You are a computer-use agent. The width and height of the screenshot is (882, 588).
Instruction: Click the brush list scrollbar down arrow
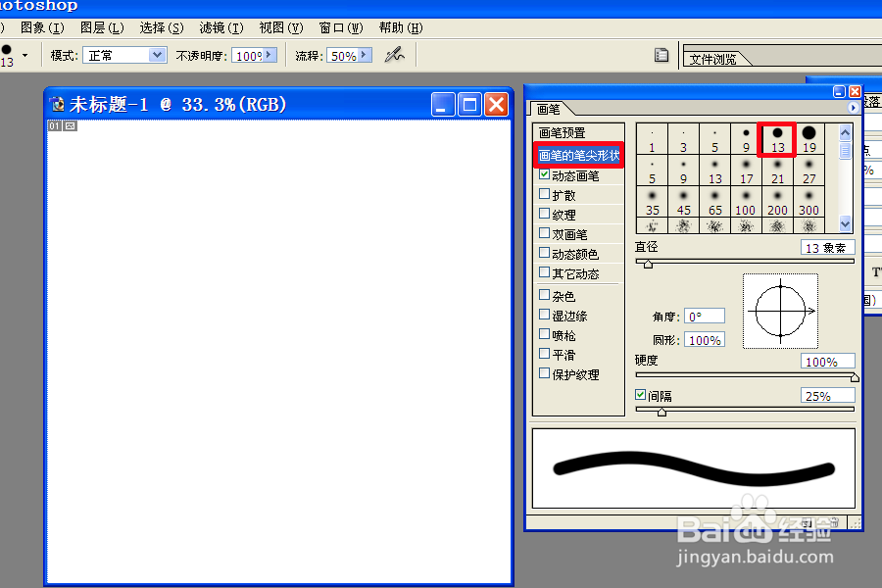click(844, 224)
